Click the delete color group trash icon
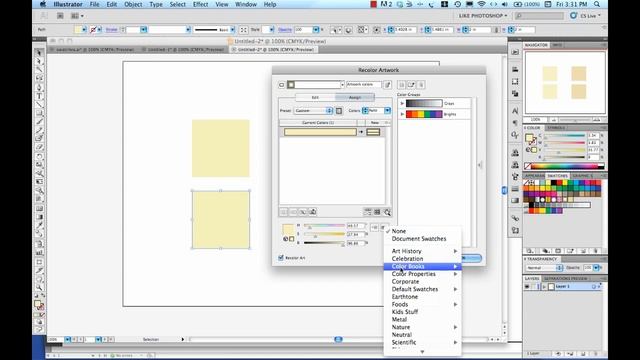The height and width of the screenshot is (360, 640). (421, 84)
